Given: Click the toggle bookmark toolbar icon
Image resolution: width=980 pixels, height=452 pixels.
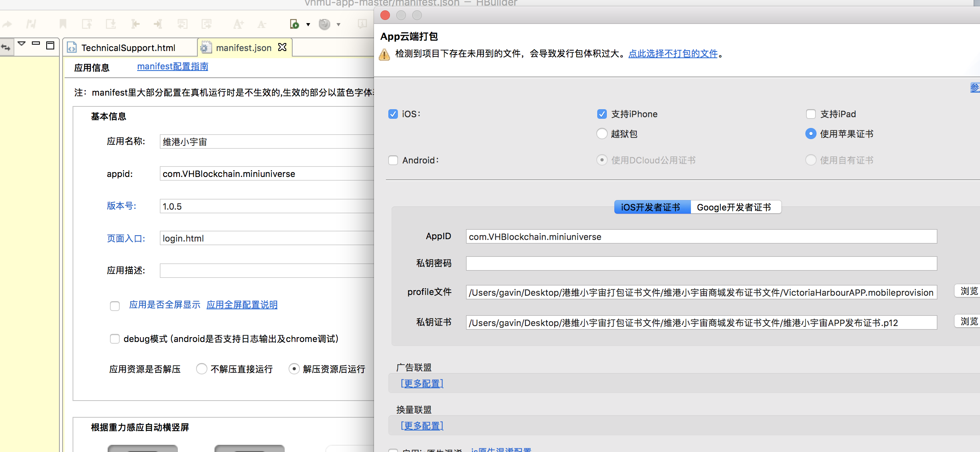Looking at the screenshot, I should pyautogui.click(x=63, y=24).
